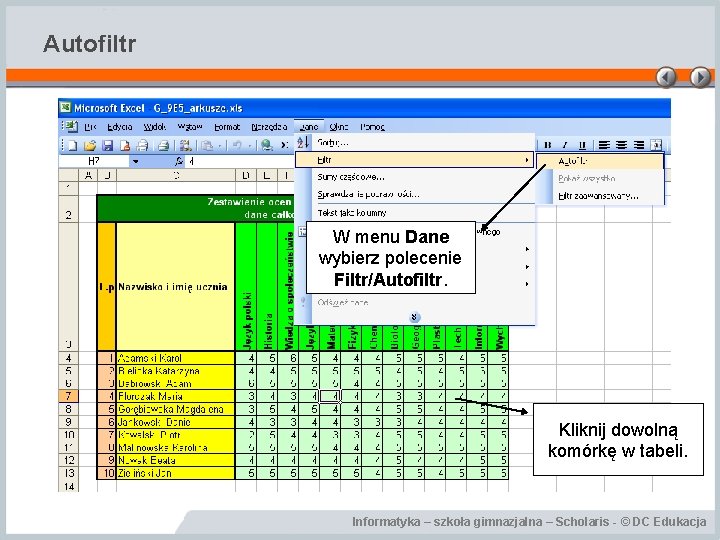Open Undo history dropdown arrow
Image resolution: width=720 pixels, height=540 pixels.
(249, 146)
